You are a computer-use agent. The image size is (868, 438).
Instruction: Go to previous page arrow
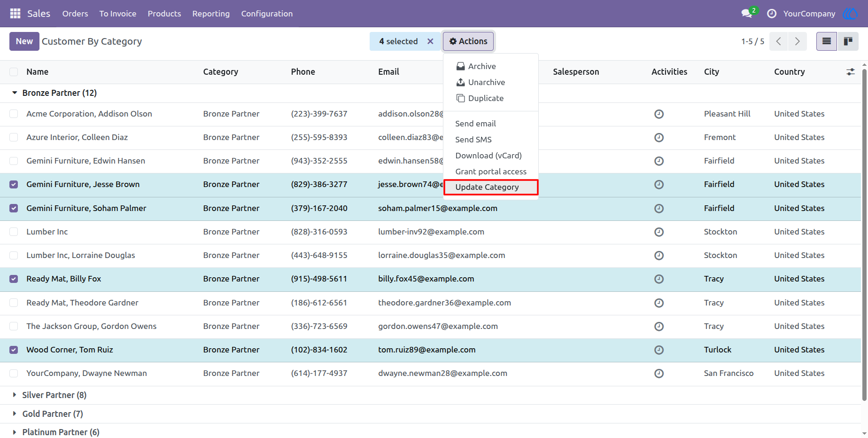pyautogui.click(x=779, y=41)
